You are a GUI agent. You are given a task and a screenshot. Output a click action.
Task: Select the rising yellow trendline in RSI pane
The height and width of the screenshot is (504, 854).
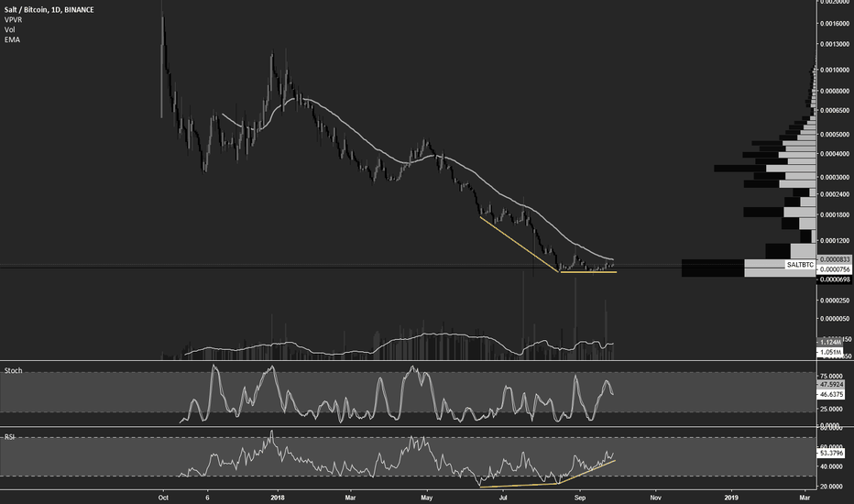pyautogui.click(x=587, y=472)
